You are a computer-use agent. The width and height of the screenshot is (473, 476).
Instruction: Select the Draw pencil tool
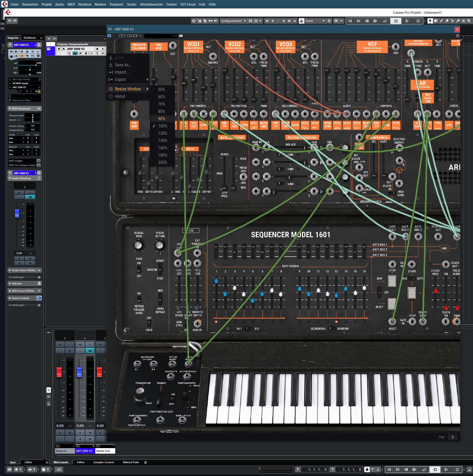[x=441, y=21]
